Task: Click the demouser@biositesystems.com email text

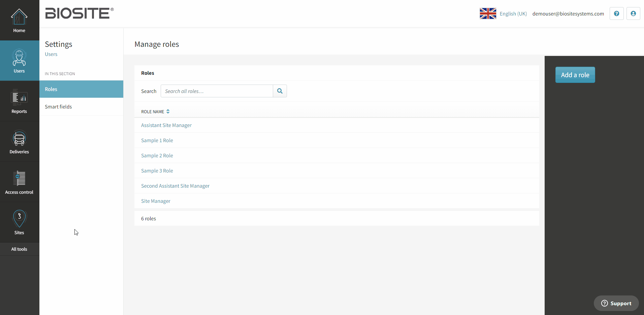Action: pyautogui.click(x=568, y=14)
